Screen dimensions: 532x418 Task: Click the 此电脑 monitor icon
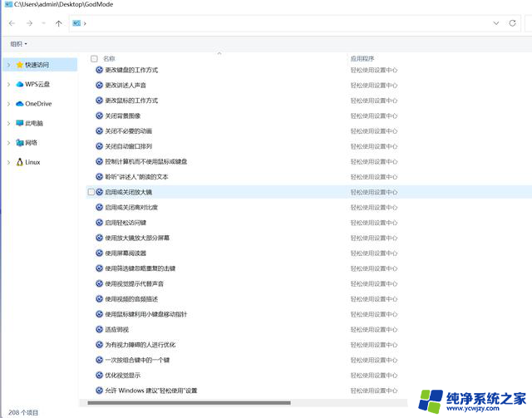click(20, 123)
